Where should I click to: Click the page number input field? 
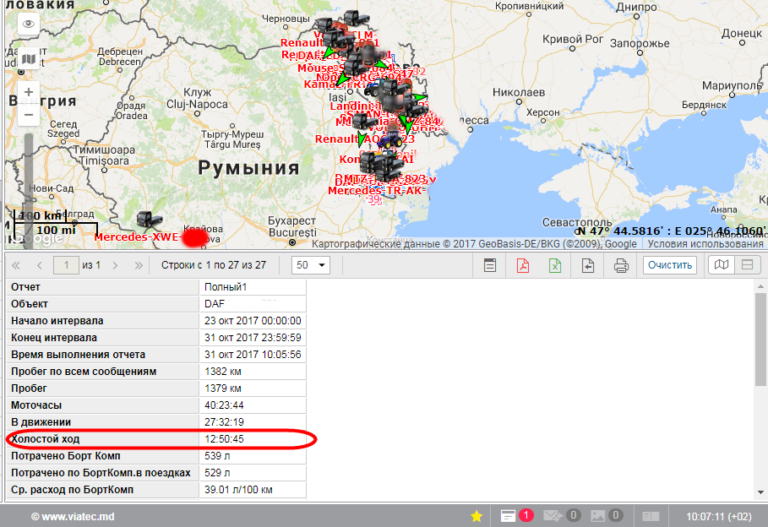coord(66,265)
